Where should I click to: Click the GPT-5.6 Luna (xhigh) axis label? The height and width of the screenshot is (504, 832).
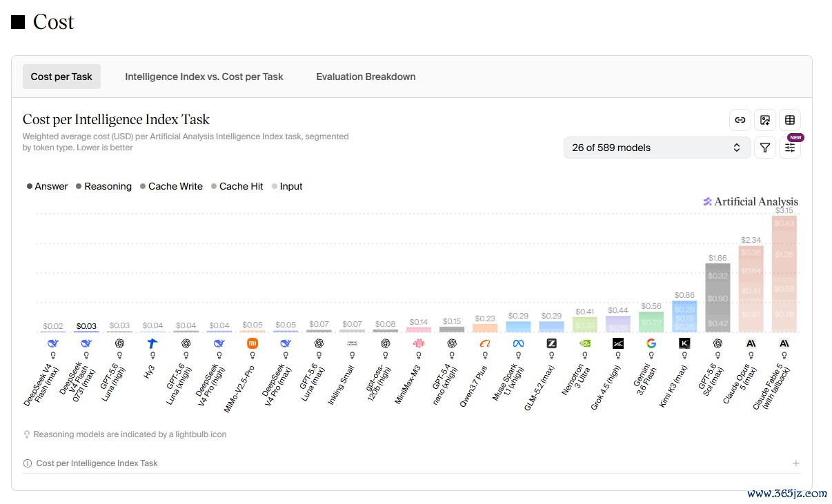coord(179,383)
